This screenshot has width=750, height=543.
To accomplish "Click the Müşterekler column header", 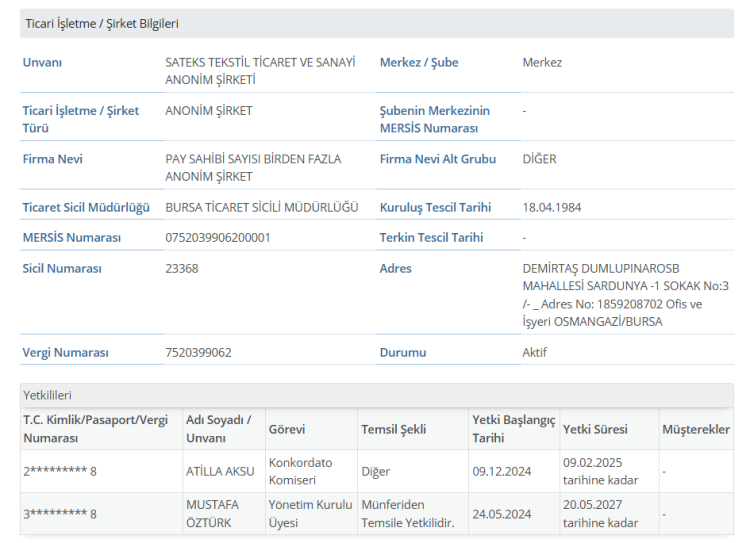I will (696, 429).
